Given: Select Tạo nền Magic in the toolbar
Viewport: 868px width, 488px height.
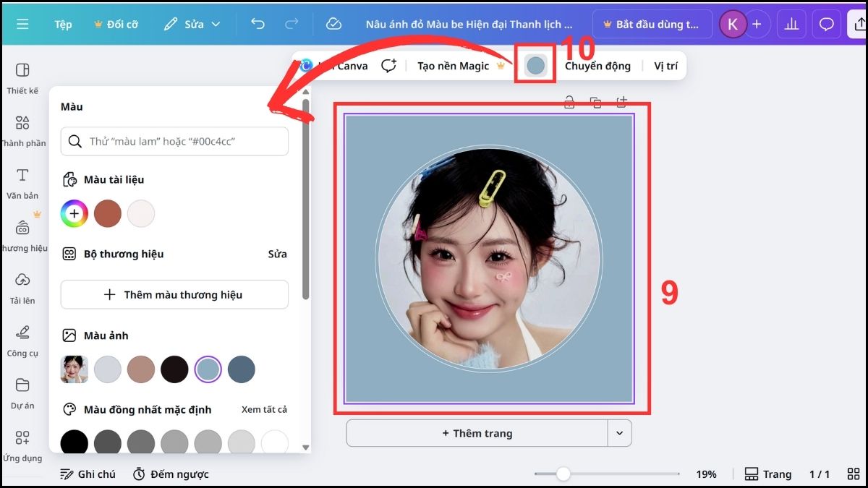Looking at the screenshot, I should [455, 65].
